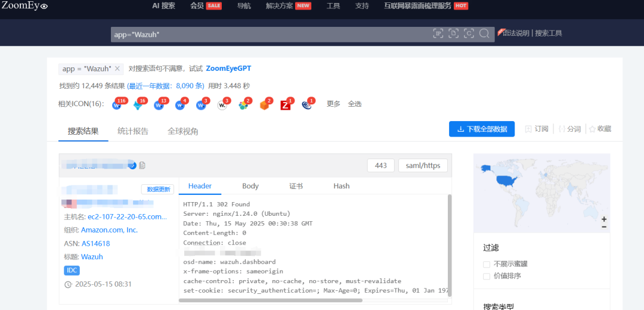
Task: Open the AI 搜索 menu
Action: coord(163,6)
